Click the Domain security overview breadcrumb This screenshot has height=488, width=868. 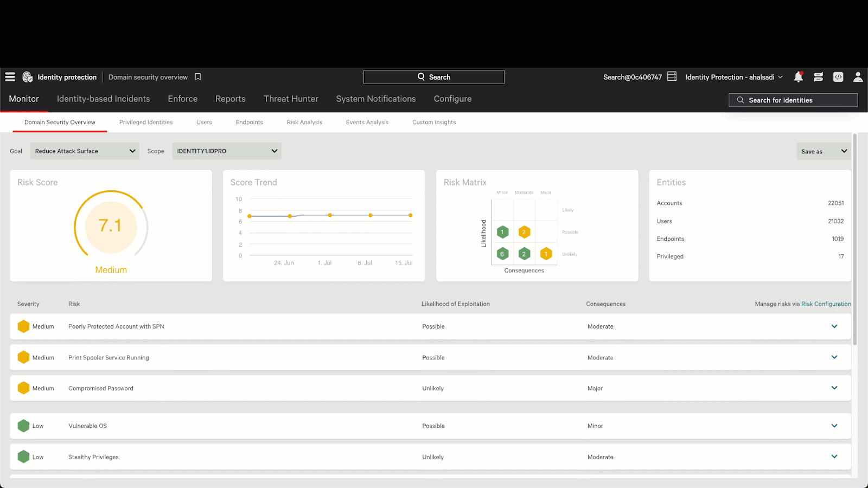pyautogui.click(x=148, y=77)
